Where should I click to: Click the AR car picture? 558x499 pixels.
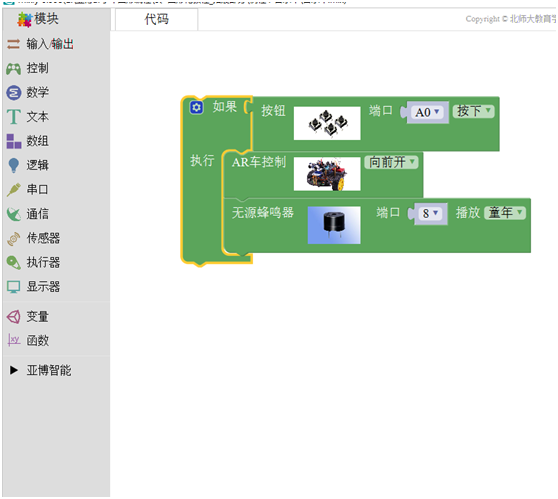(327, 174)
